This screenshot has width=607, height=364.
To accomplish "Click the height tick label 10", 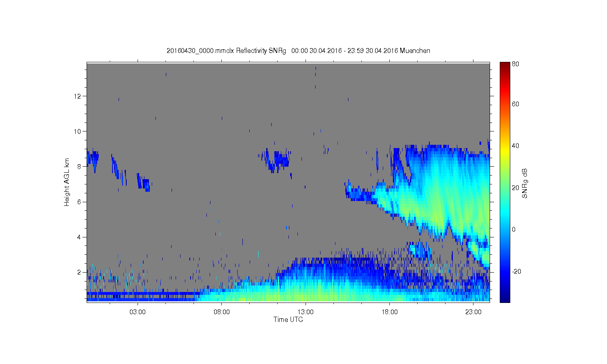I will 78,131.
